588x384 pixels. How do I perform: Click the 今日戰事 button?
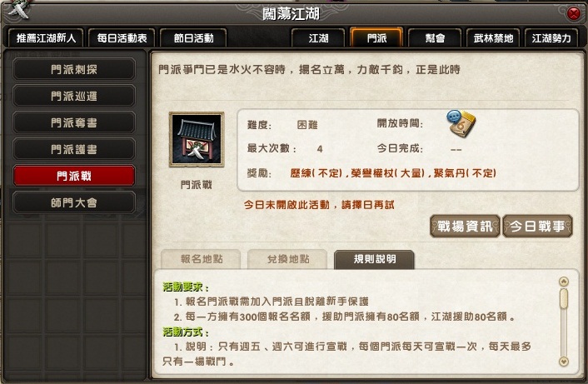[537, 226]
